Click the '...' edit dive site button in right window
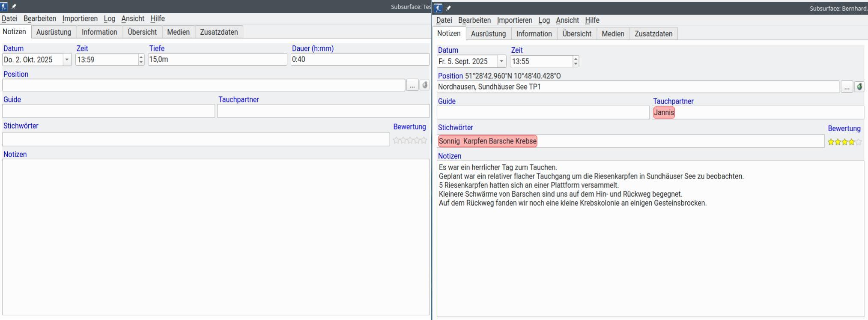 847,87
